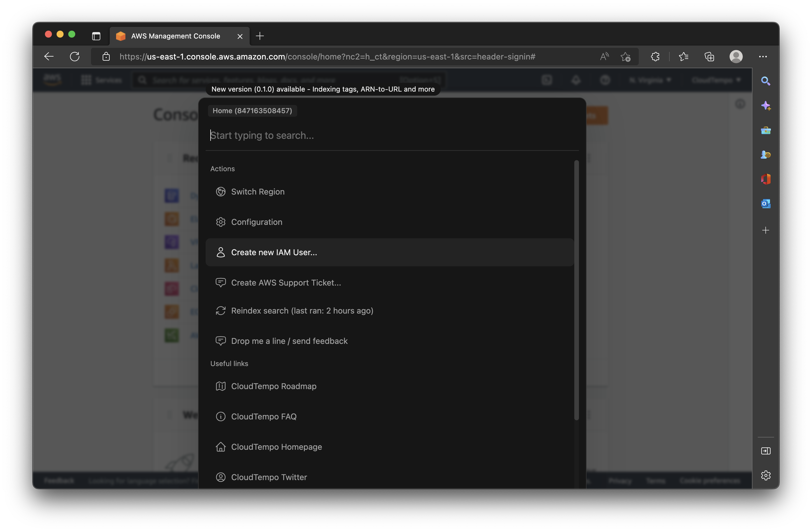Open sidebar Microsoft Office icon
The height and width of the screenshot is (532, 812).
(x=766, y=179)
